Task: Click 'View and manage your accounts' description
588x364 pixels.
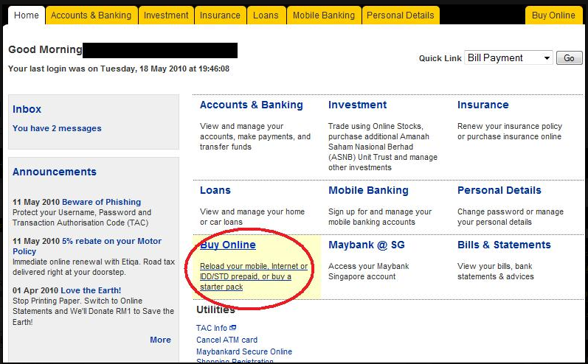Action: click(255, 136)
